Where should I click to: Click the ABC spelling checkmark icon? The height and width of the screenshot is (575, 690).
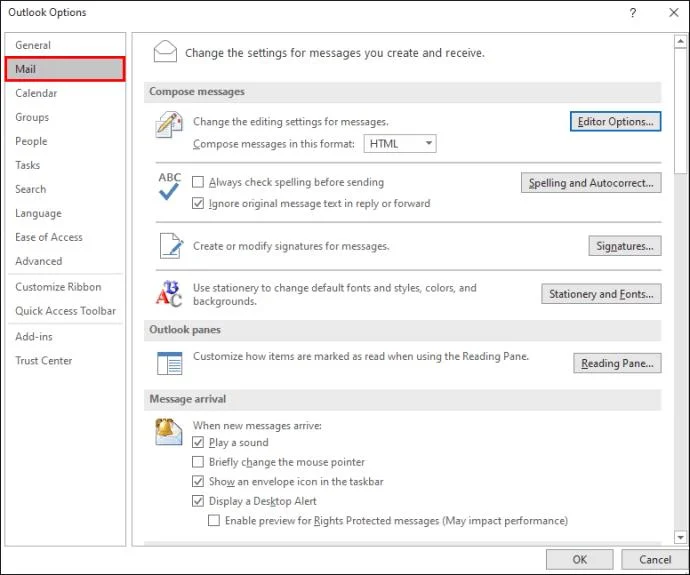[169, 186]
